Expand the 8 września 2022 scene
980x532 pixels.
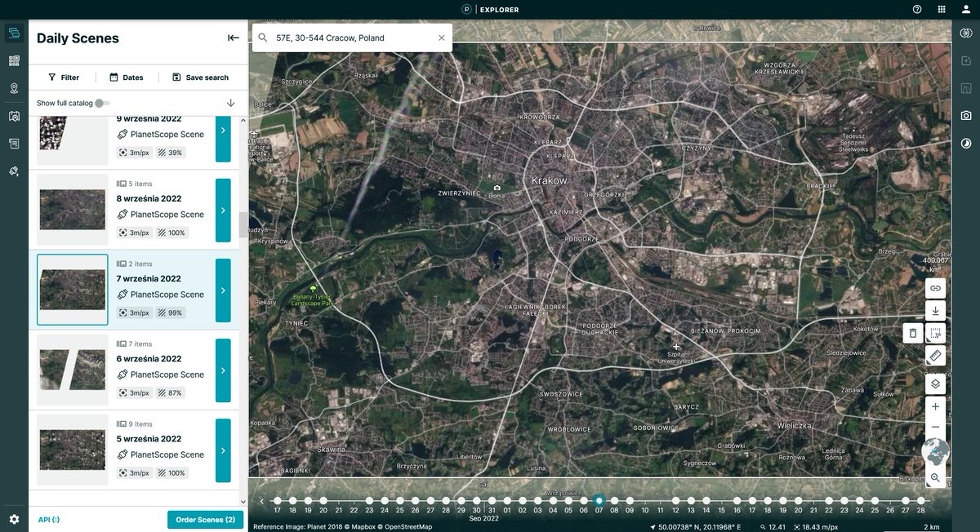point(223,211)
